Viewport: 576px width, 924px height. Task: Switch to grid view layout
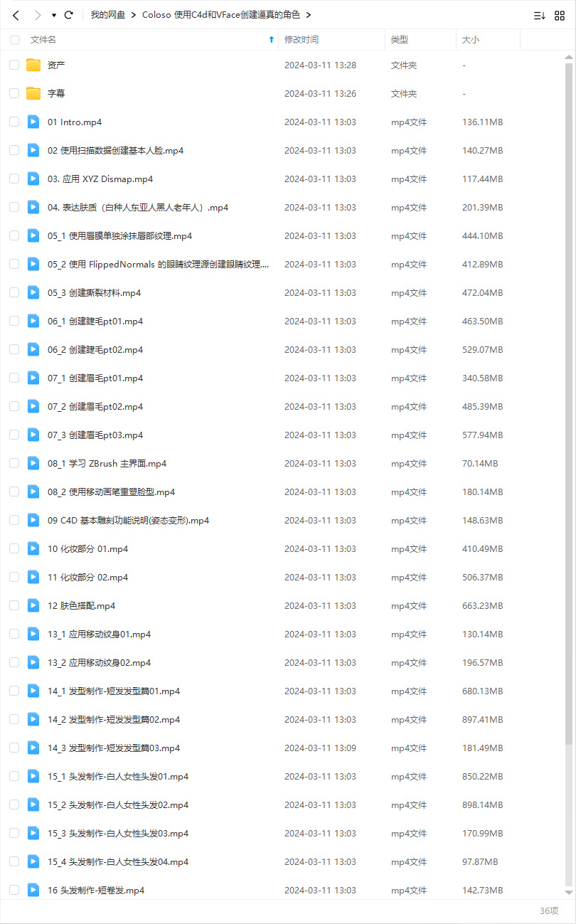click(560, 15)
